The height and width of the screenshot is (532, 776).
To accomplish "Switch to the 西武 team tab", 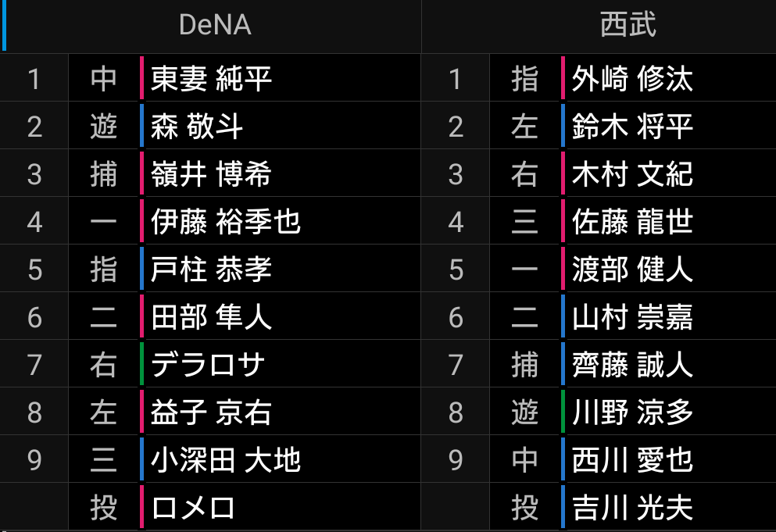I will tap(628, 25).
